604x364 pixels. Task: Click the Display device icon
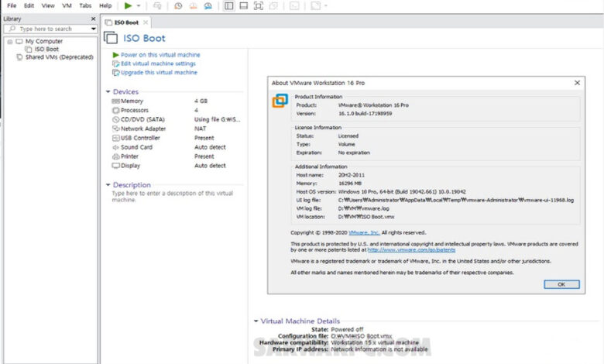click(x=115, y=166)
